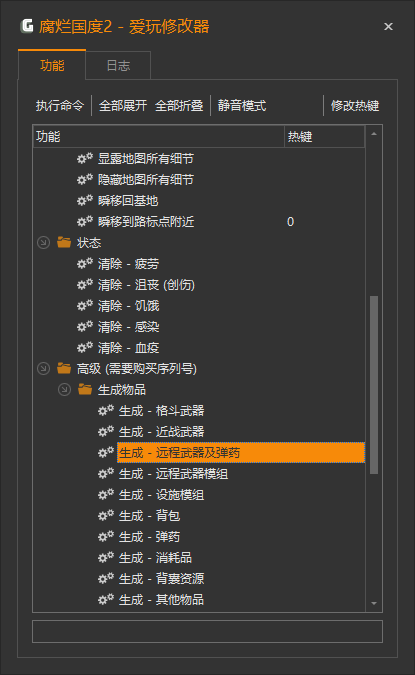
Task: Click gear icon beside 生成 - 背包
Action: 106,515
